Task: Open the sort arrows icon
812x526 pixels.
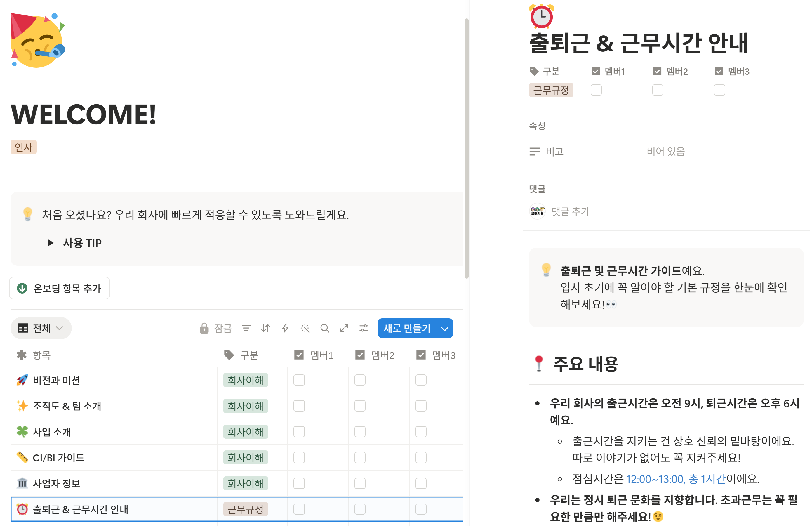Action: [x=266, y=328]
